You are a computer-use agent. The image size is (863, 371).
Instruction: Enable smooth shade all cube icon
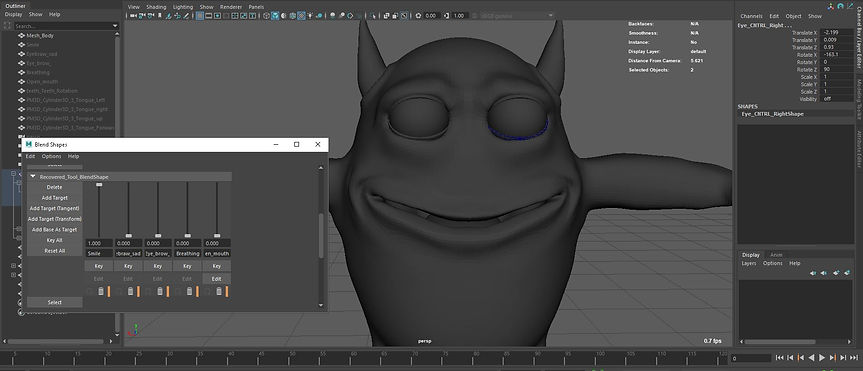point(275,15)
